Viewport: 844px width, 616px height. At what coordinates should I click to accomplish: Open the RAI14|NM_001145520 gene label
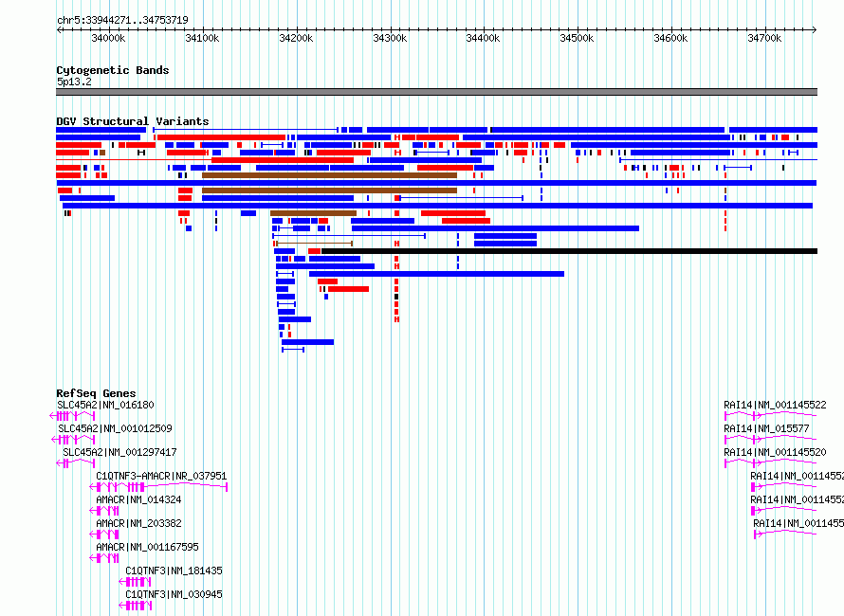775,452
